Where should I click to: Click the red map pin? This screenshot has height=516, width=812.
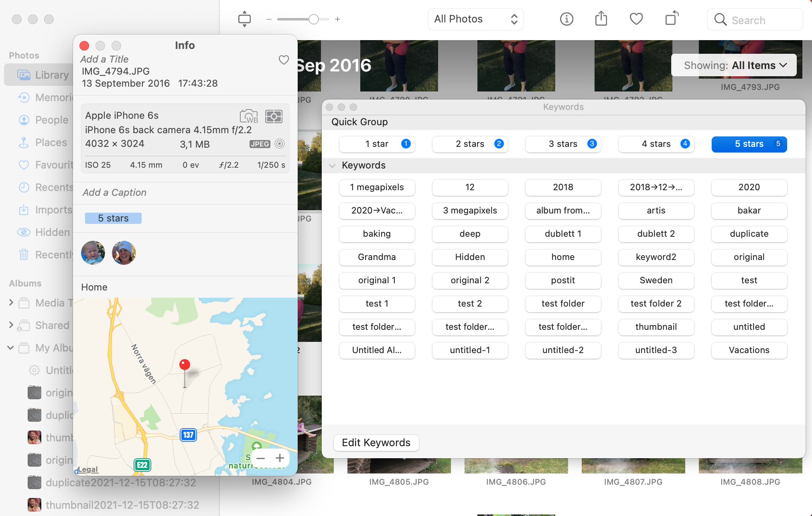pyautogui.click(x=185, y=365)
